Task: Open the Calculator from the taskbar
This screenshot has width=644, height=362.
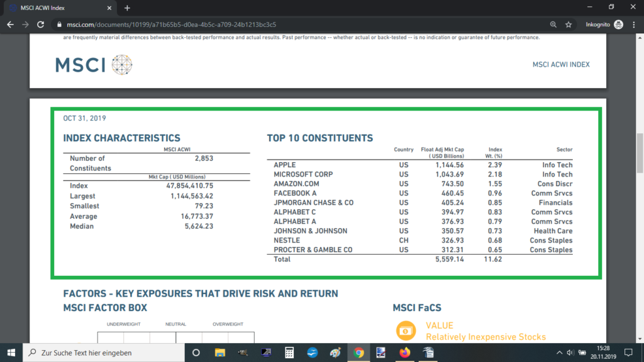Action: 289,353
